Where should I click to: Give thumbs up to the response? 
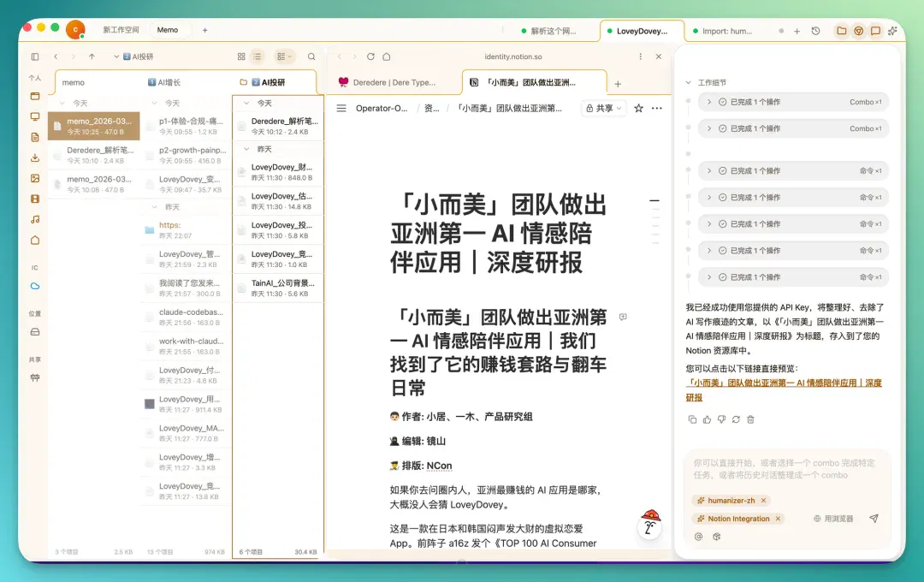(708, 420)
